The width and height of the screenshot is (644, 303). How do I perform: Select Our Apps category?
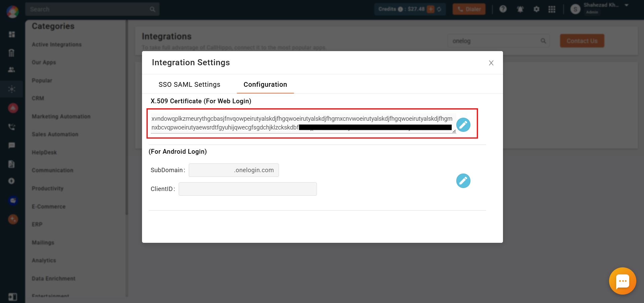click(44, 62)
